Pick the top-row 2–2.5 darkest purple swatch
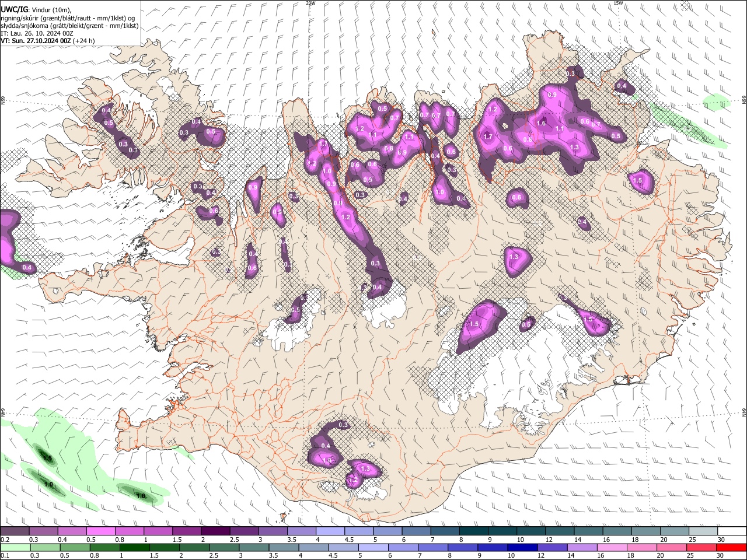Viewport: 747px width, 560px height. coord(215,531)
